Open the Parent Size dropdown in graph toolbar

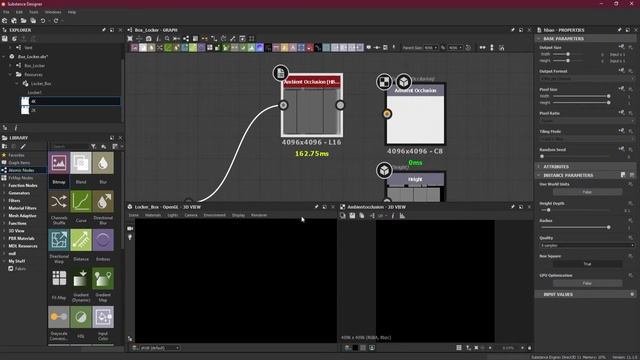click(431, 48)
